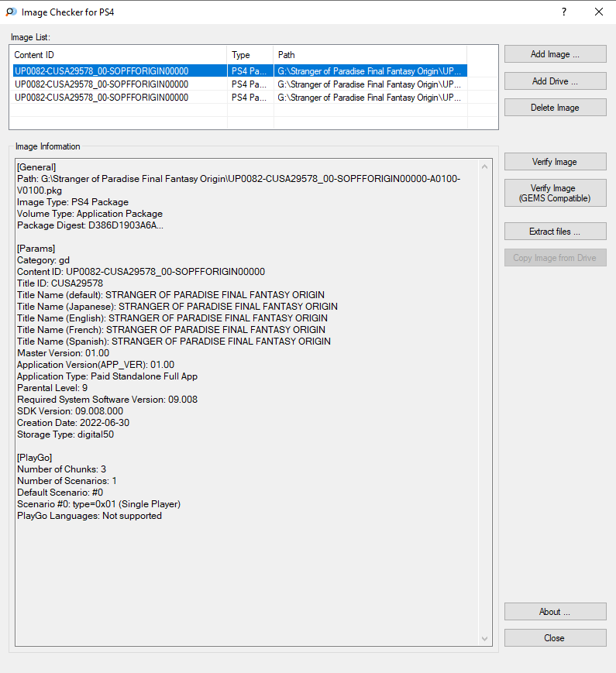Click the 'Number of Chunks: 3' line
Viewport: 616px width, 673px height.
pyautogui.click(x=61, y=469)
